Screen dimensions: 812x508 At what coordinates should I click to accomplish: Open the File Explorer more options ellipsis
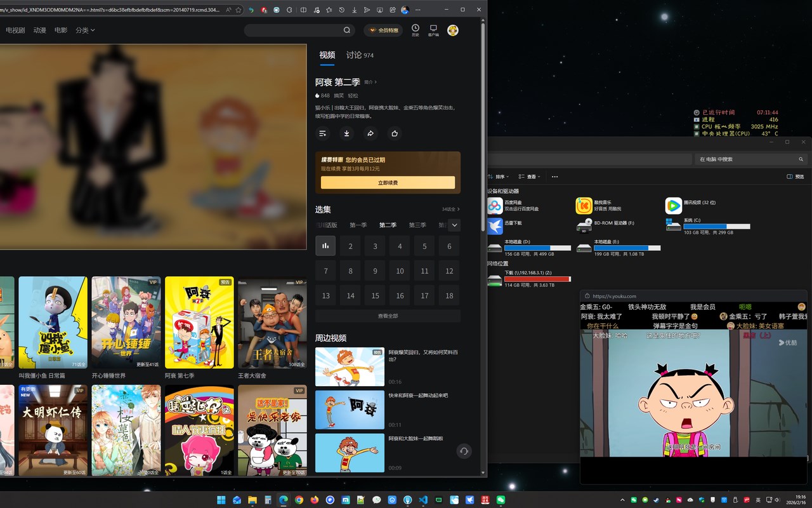(x=554, y=177)
